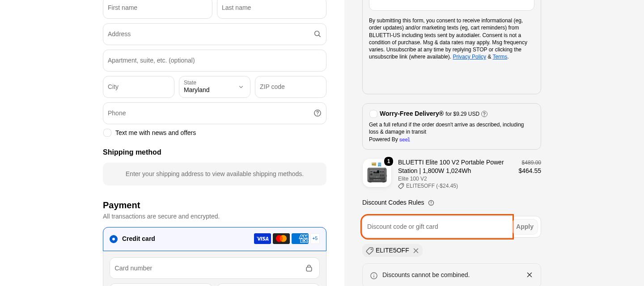Select the Credit card radio option

(x=114, y=239)
